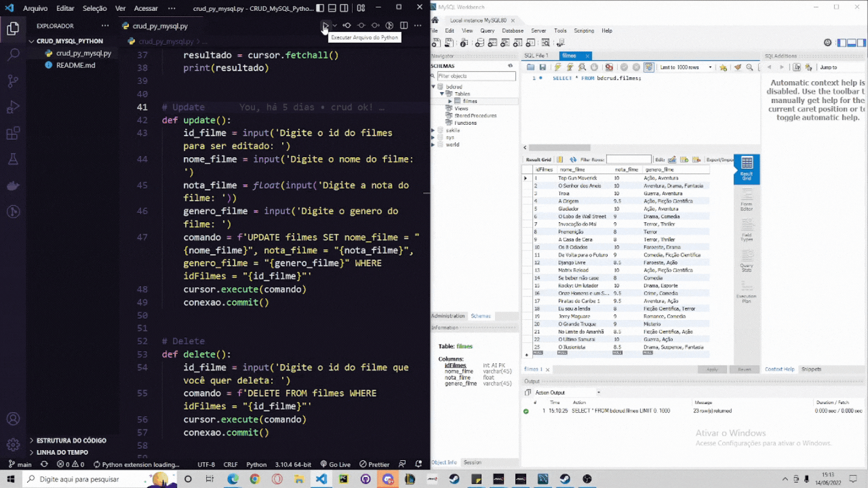Open the Seleção menu in VS Code
868x488 pixels.
95,8
